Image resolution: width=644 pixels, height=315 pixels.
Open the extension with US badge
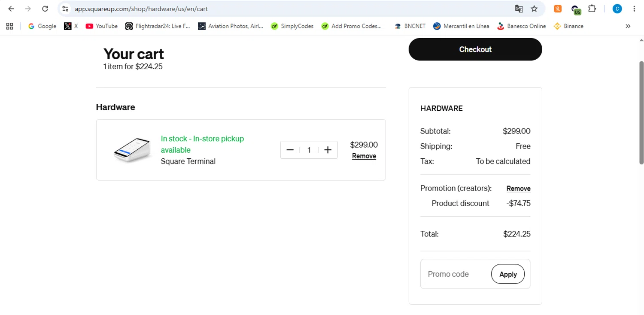click(x=576, y=9)
